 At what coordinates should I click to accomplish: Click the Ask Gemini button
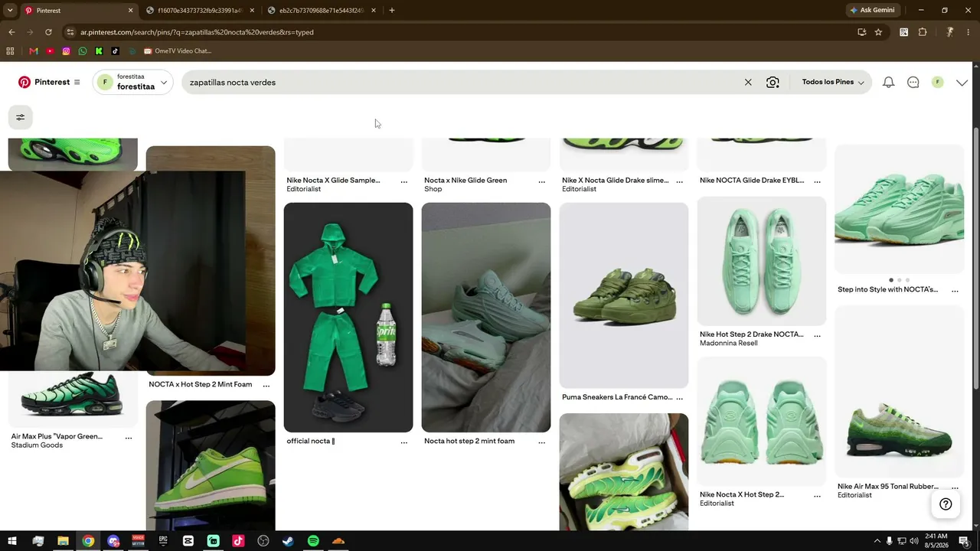pyautogui.click(x=873, y=11)
